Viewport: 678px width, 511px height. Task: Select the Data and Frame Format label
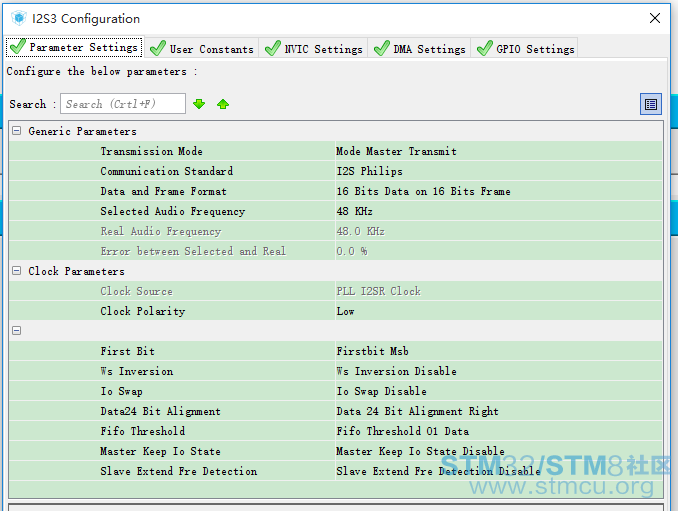(x=163, y=191)
